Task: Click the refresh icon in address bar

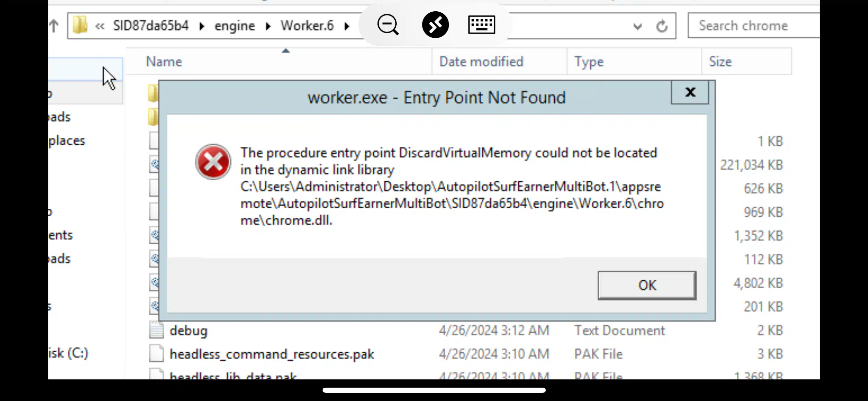Action: pos(662,26)
